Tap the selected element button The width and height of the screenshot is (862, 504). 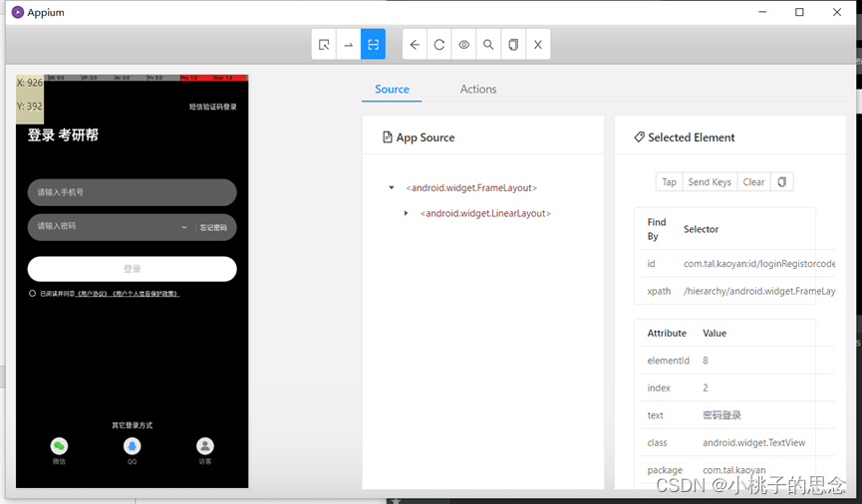point(669,182)
